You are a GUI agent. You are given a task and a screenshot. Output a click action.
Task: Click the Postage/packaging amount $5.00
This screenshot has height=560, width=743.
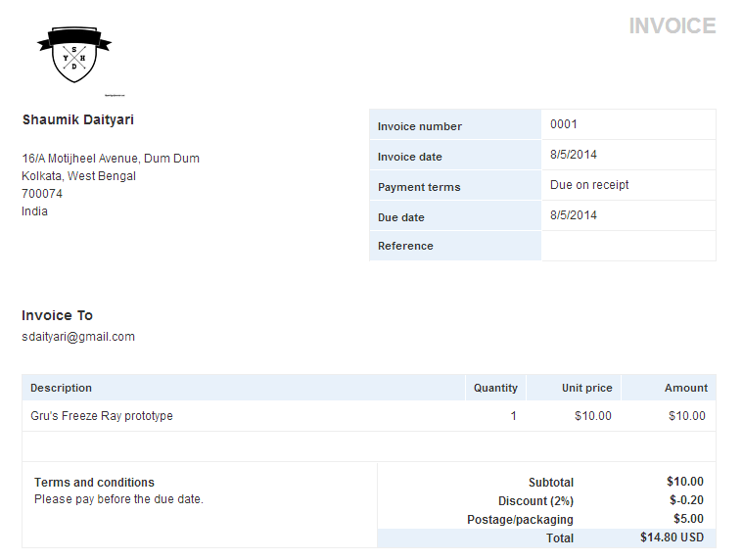[x=687, y=519]
